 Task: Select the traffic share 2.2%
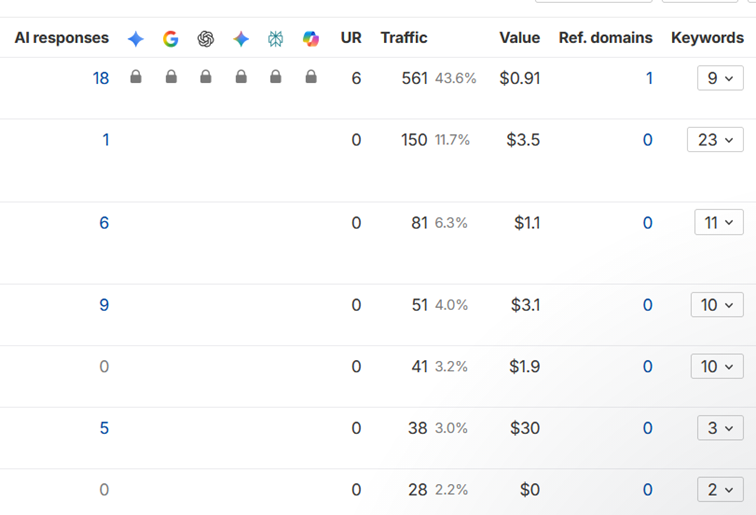click(451, 490)
